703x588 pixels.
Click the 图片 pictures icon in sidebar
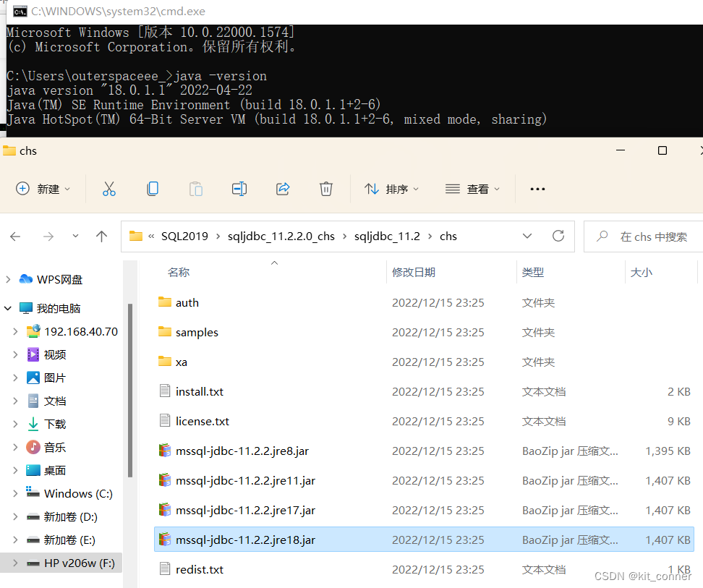click(33, 378)
